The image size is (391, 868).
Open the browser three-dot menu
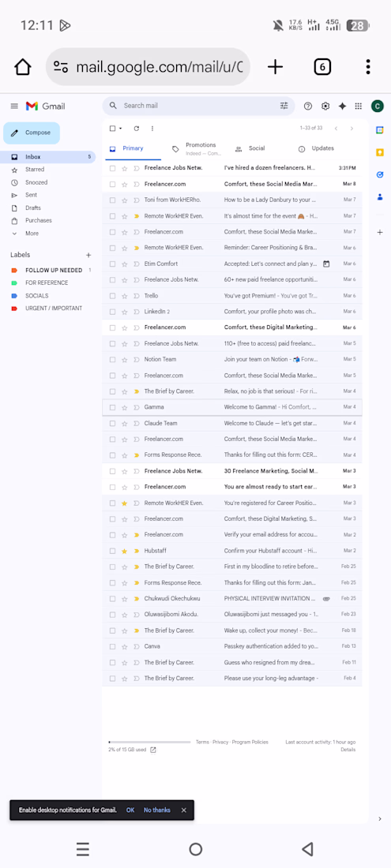click(368, 67)
